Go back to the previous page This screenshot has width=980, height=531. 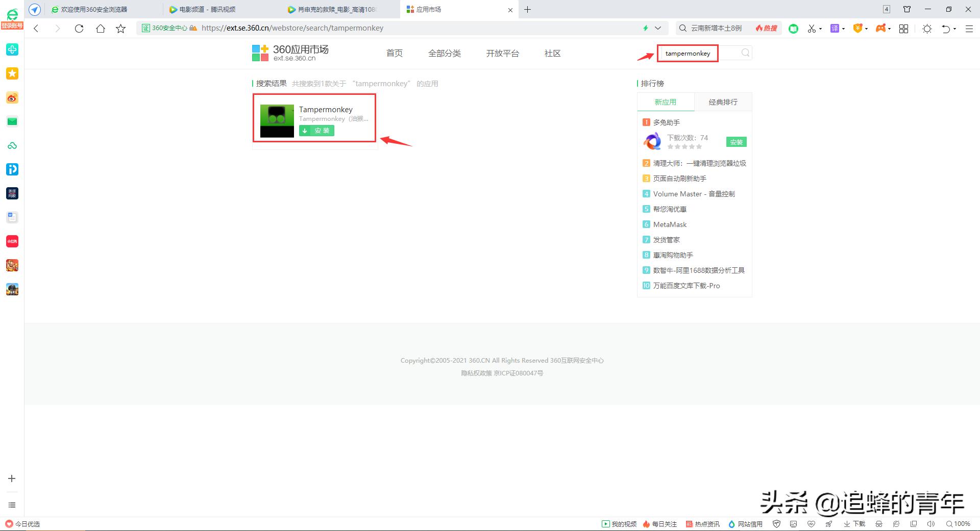pos(36,29)
